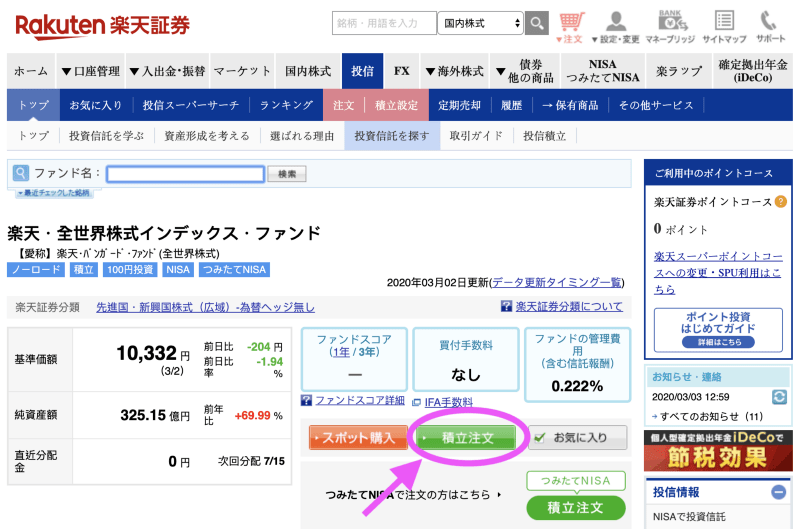Viewport: 800px width, 529px height.
Task: Open 先進国・新興国株式(広域)-為替ヘッジ無し link
Action: (x=205, y=307)
